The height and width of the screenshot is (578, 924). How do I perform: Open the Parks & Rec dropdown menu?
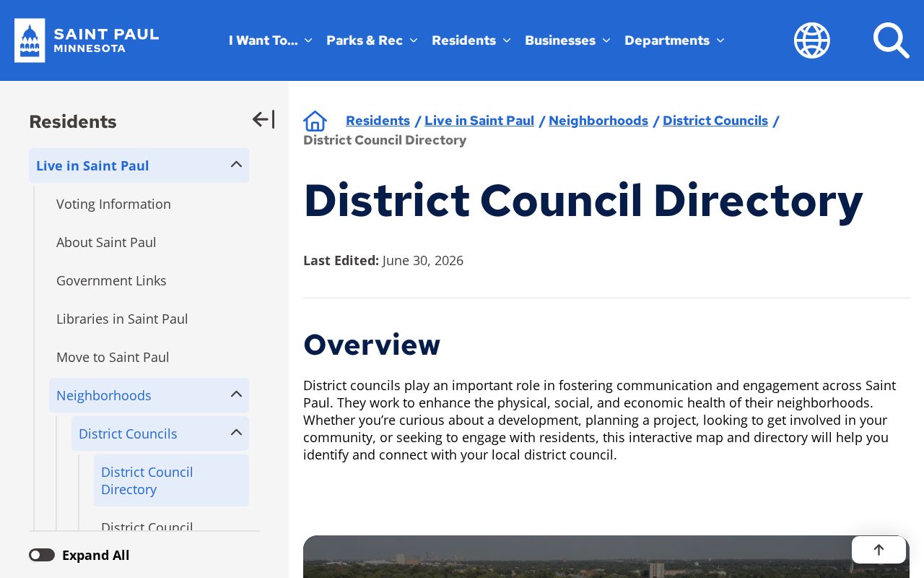(x=372, y=40)
